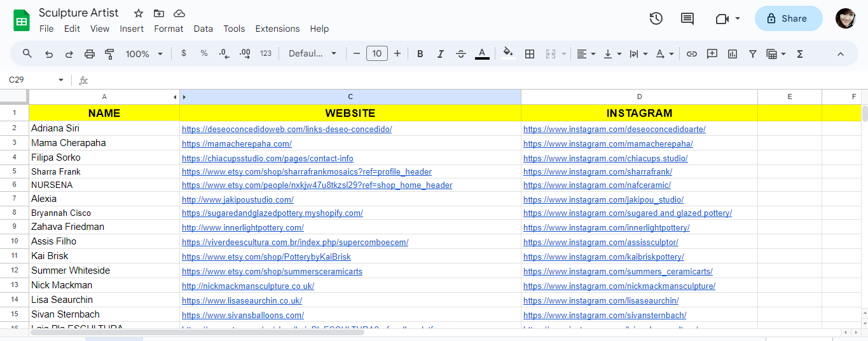Screen dimensions: 868x341
Task: Star the Sculpture Artist document
Action: [x=139, y=13]
